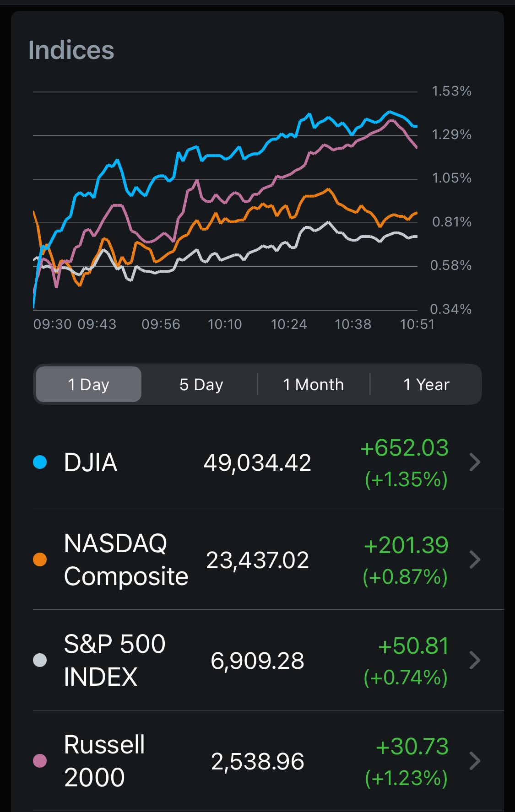Switch to the 1 Year tab
The width and height of the screenshot is (515, 812).
tap(426, 384)
